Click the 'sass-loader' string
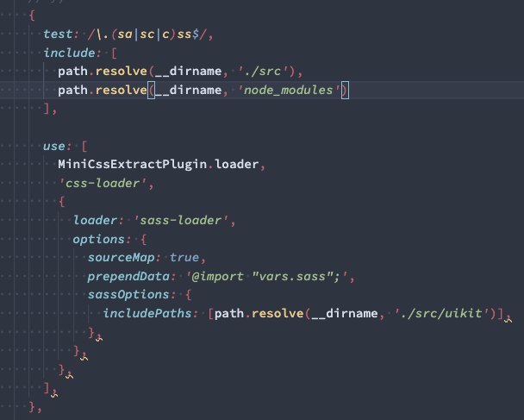Image resolution: width=524 pixels, height=420 pixels. tap(181, 221)
